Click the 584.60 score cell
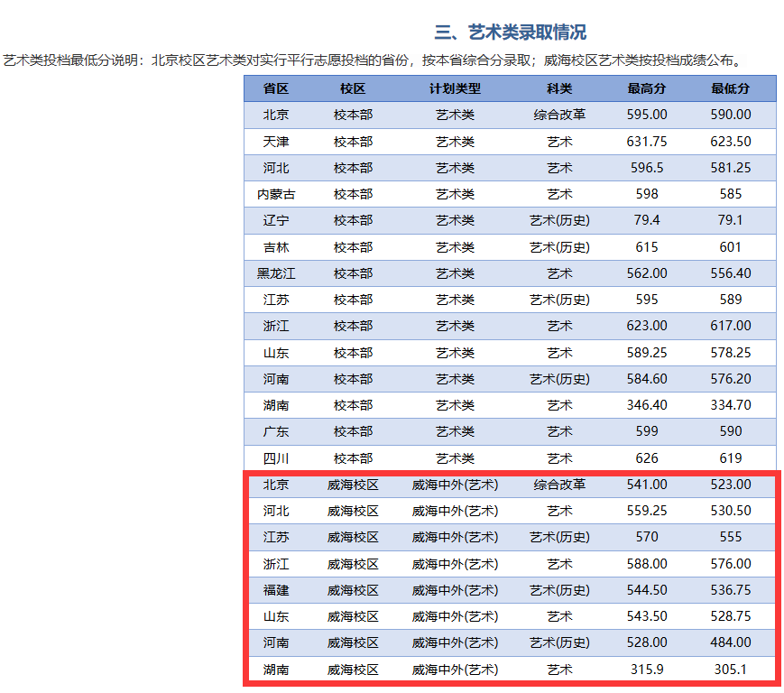 [647, 378]
